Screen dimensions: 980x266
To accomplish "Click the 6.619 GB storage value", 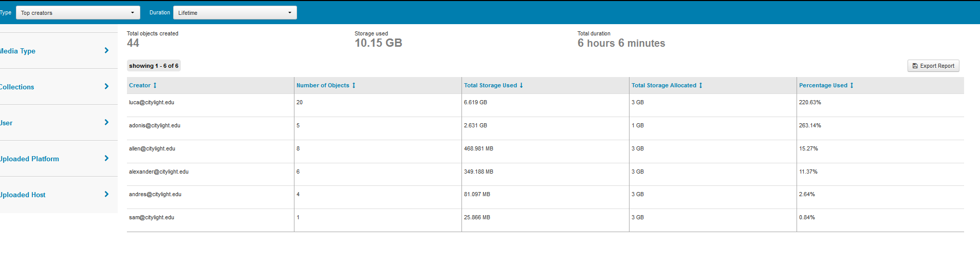I will 475,102.
